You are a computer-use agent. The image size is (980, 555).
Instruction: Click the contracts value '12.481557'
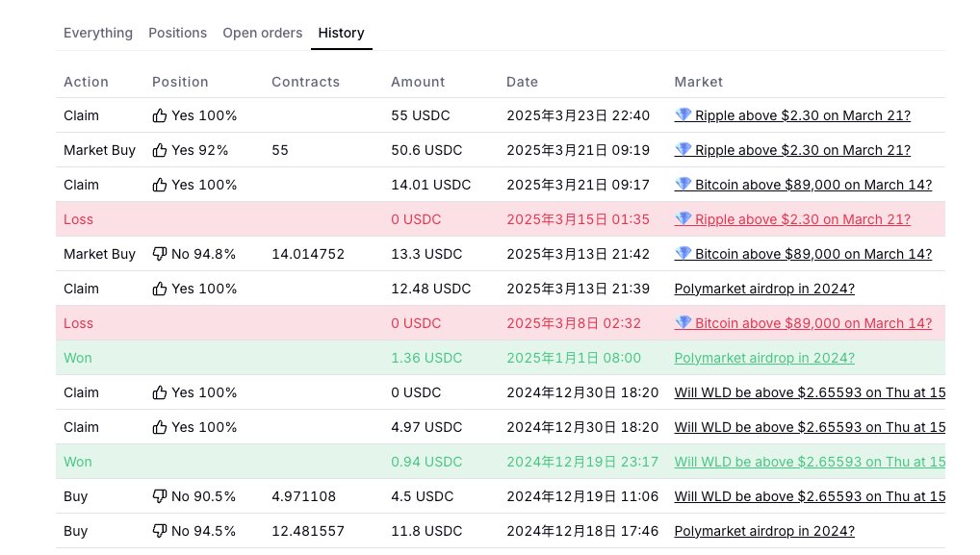click(308, 531)
